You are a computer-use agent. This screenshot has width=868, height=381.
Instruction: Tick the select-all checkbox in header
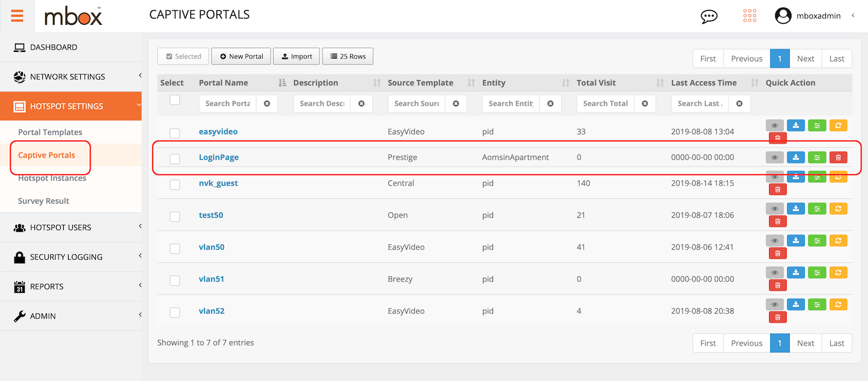tap(175, 99)
